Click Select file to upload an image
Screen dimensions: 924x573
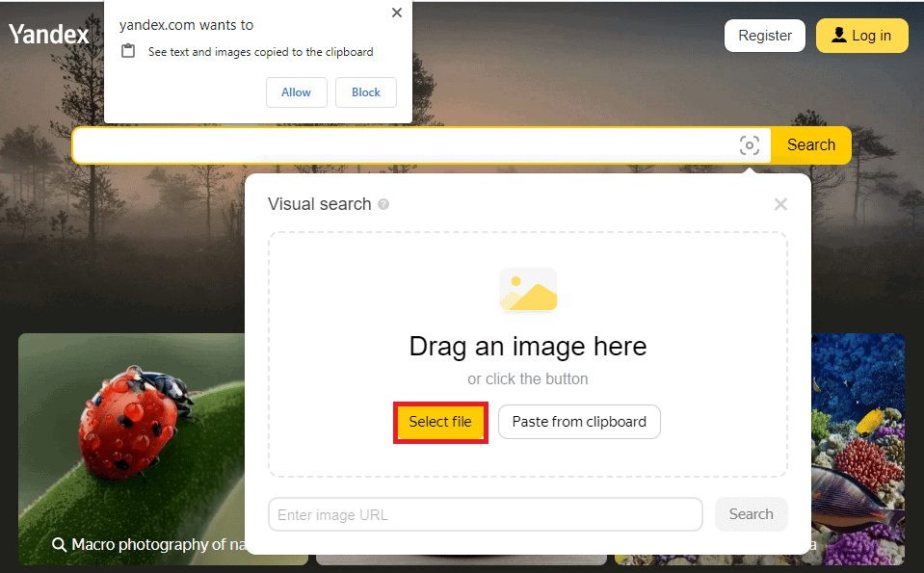440,422
